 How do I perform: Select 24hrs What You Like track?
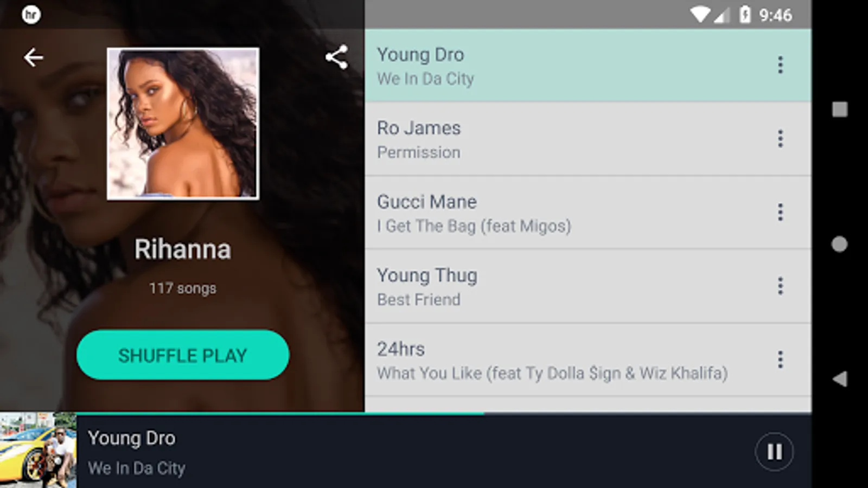point(588,360)
